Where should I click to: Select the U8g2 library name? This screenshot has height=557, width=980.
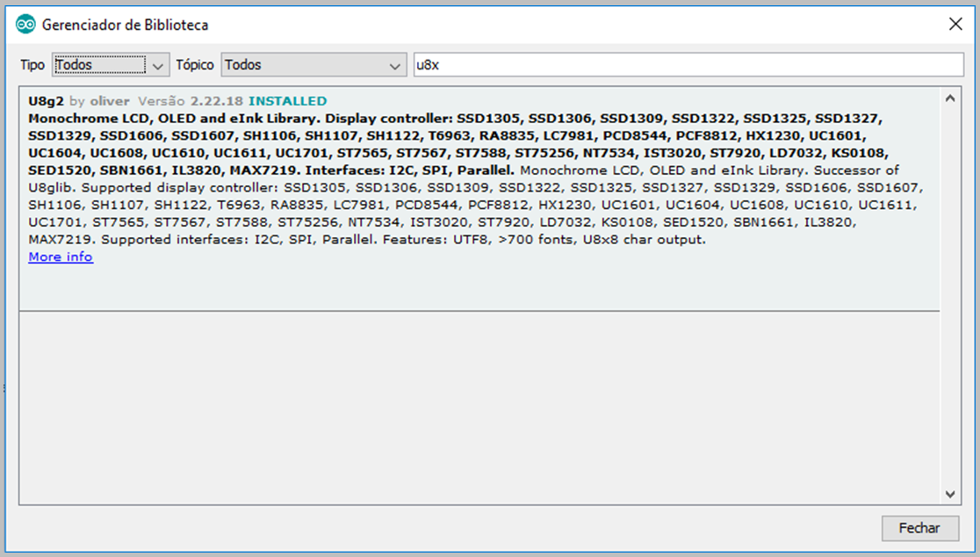pyautogui.click(x=46, y=101)
